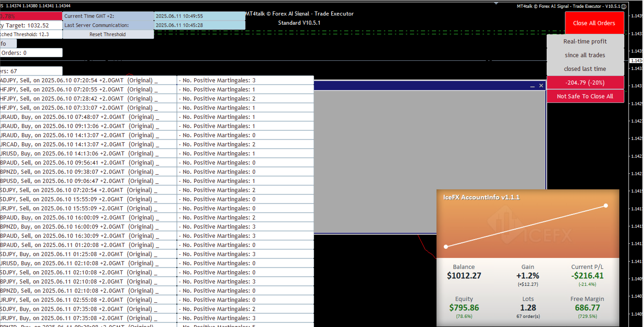
Task: Click the Not Safe To Close All indicator
Action: [x=585, y=96]
